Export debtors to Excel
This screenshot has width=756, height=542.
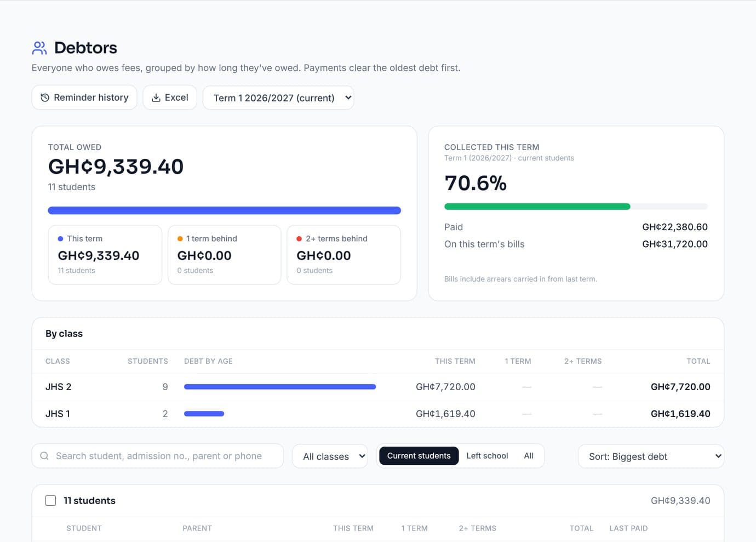click(170, 98)
